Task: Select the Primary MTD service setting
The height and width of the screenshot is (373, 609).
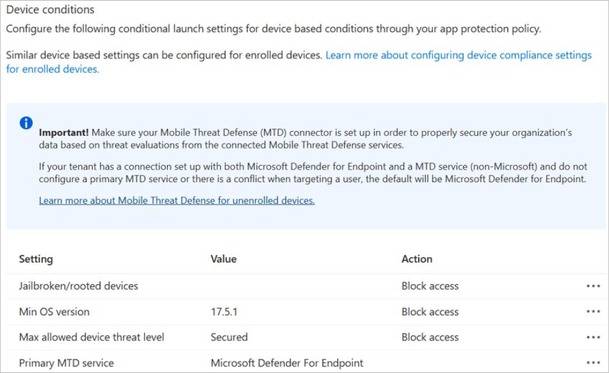Action: point(66,363)
